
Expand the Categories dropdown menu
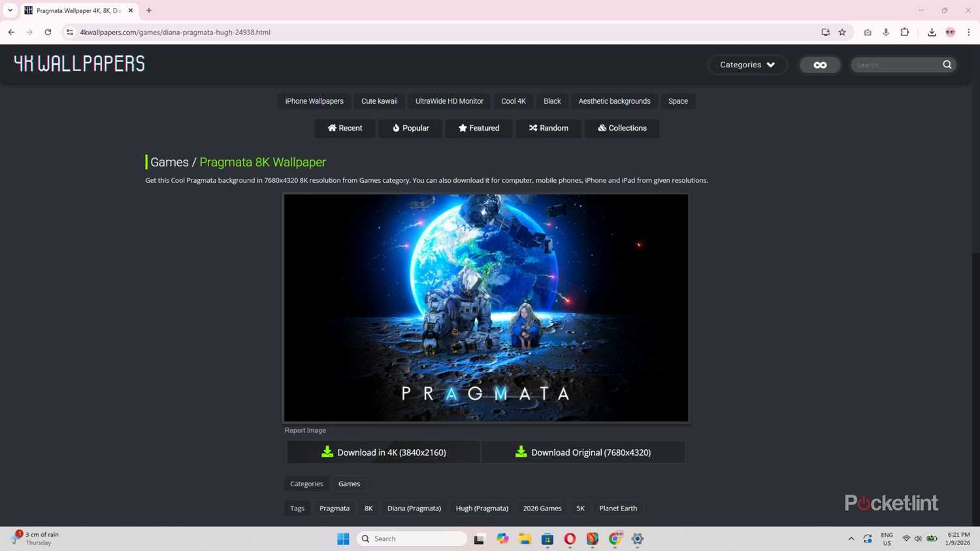click(747, 65)
